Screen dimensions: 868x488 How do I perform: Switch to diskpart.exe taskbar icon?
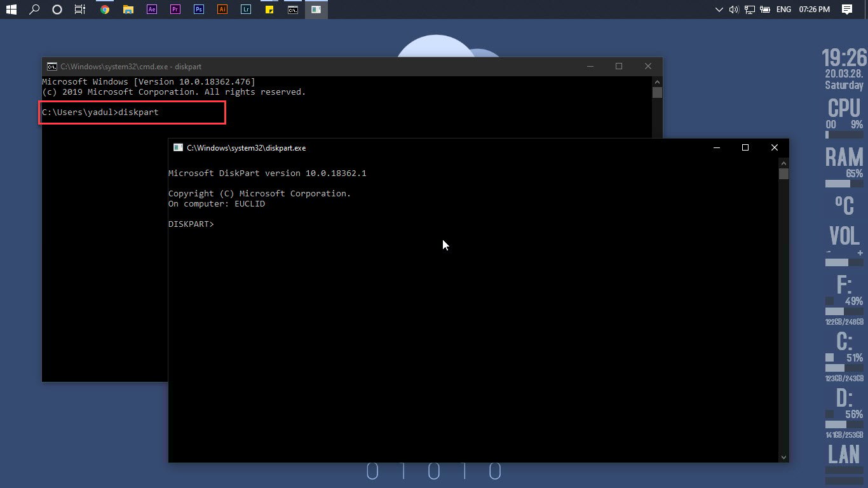coord(316,10)
